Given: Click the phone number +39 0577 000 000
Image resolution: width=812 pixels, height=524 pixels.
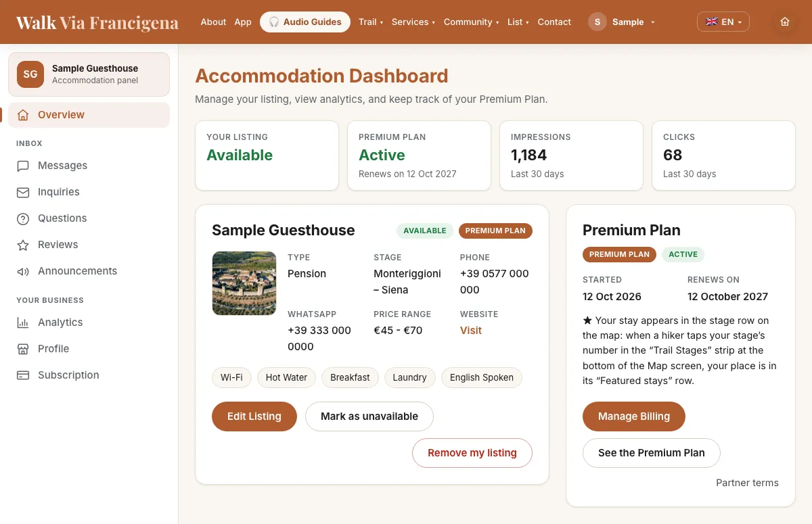Looking at the screenshot, I should pos(494,282).
